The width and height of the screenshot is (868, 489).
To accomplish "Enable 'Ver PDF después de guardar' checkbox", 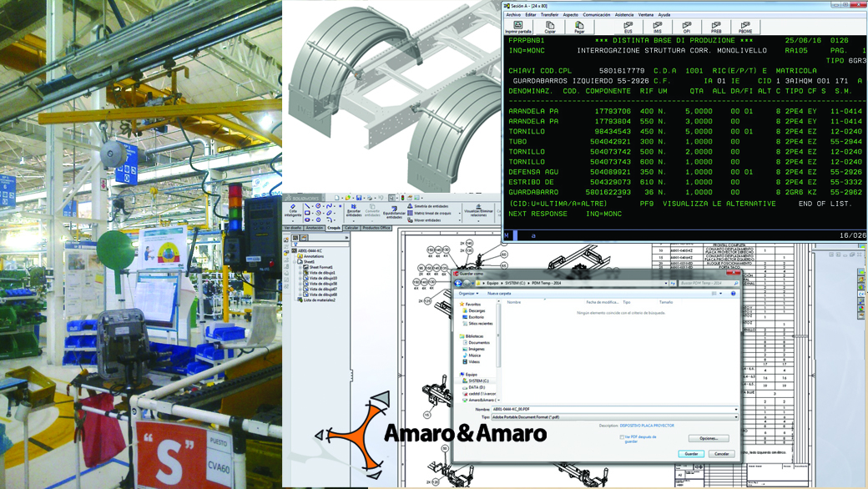I will (623, 436).
